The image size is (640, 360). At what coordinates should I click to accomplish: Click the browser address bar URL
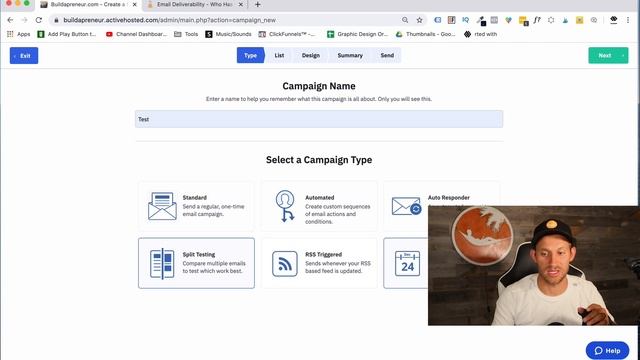tap(169, 20)
